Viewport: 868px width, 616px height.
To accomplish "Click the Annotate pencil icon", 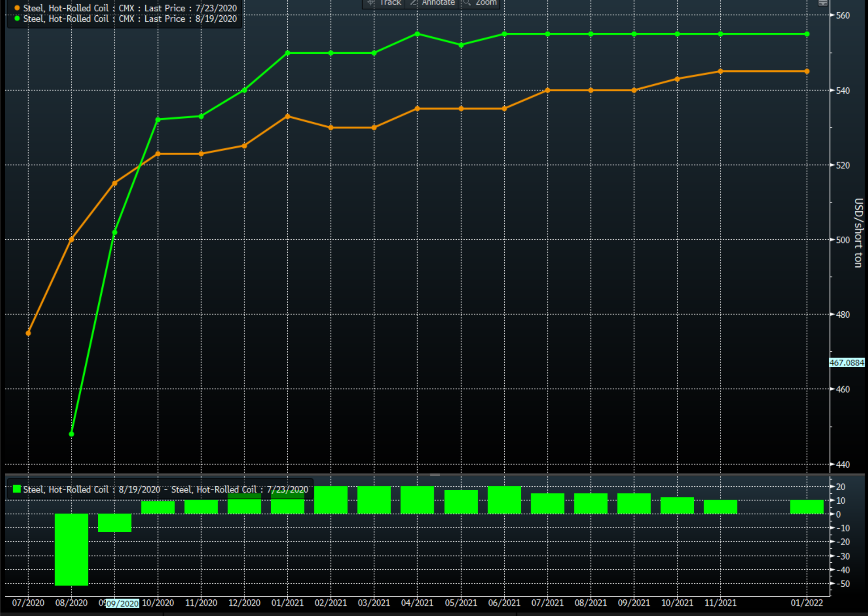I will tap(413, 3).
